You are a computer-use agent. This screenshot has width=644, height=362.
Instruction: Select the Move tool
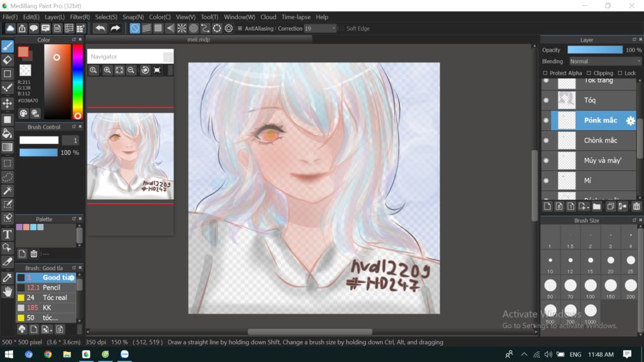coord(8,103)
